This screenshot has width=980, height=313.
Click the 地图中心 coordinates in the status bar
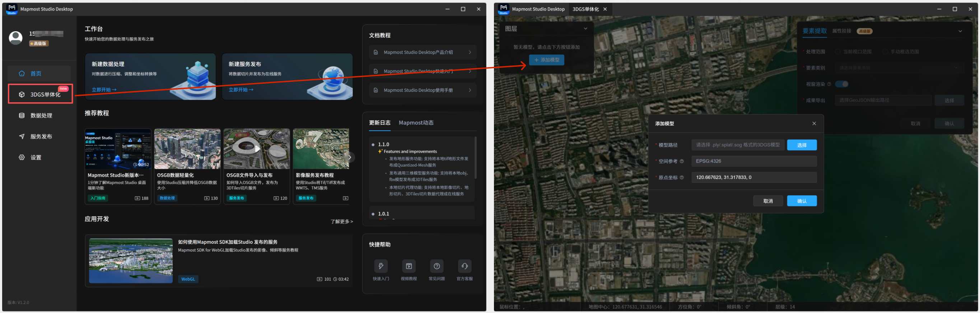(625, 307)
